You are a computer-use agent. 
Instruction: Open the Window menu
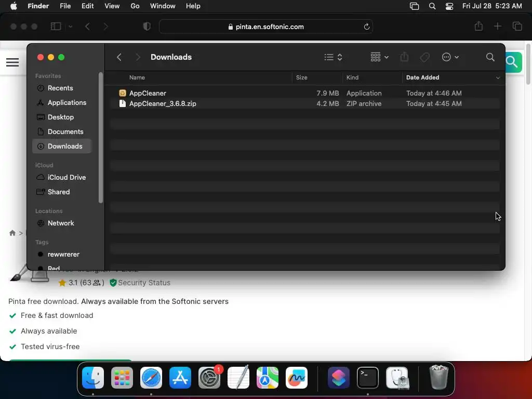(x=163, y=6)
